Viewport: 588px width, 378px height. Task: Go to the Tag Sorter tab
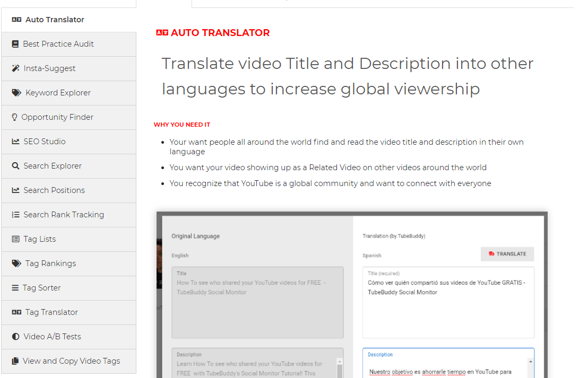pos(41,288)
